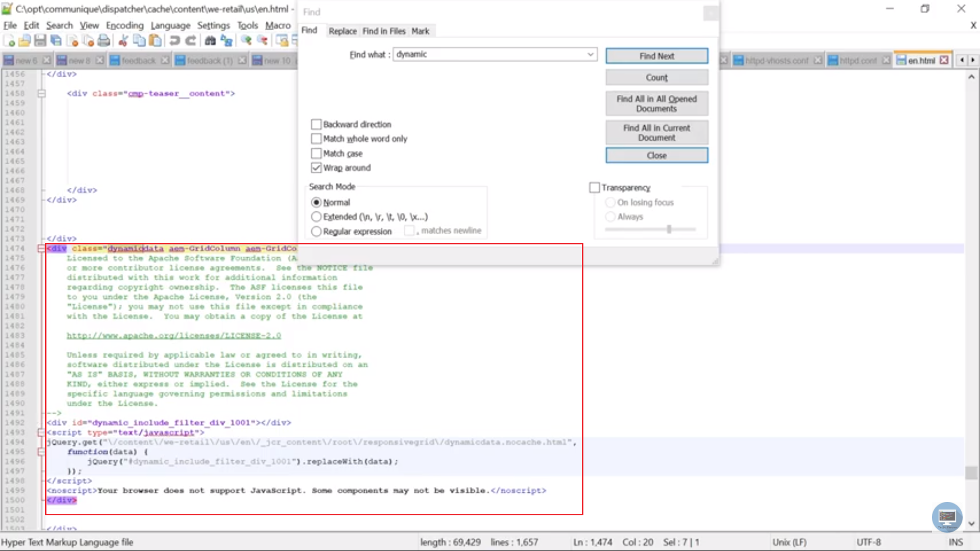
Task: Select the Regular expression search mode
Action: tap(315, 232)
